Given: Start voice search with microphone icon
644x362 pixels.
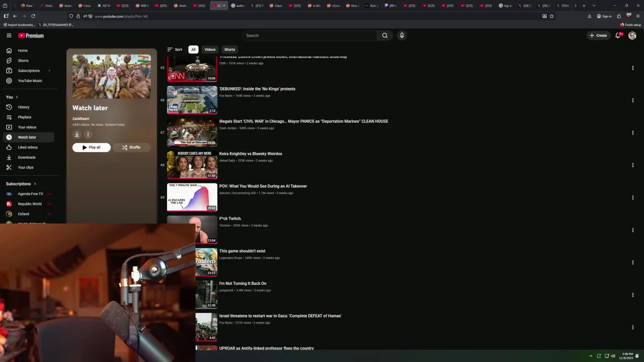Looking at the screenshot, I should tap(401, 36).
